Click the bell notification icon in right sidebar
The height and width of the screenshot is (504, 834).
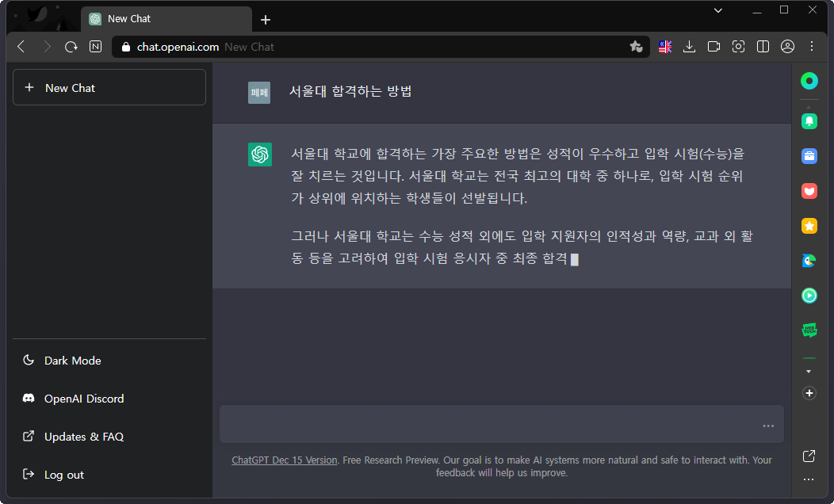(809, 120)
